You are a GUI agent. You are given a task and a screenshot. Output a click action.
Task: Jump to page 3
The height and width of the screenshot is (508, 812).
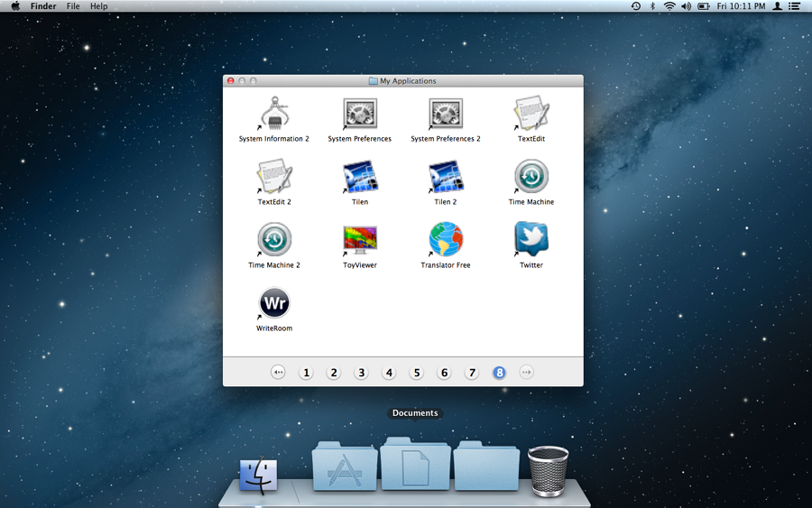[361, 373]
